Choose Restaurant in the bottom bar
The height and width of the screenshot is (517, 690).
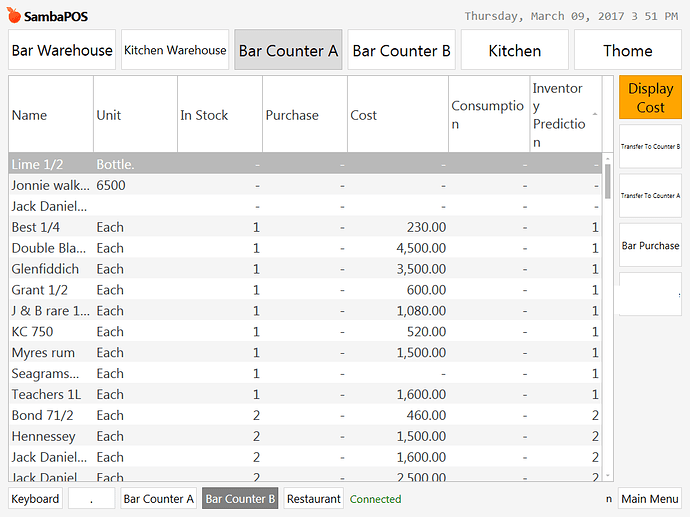pyautogui.click(x=313, y=499)
